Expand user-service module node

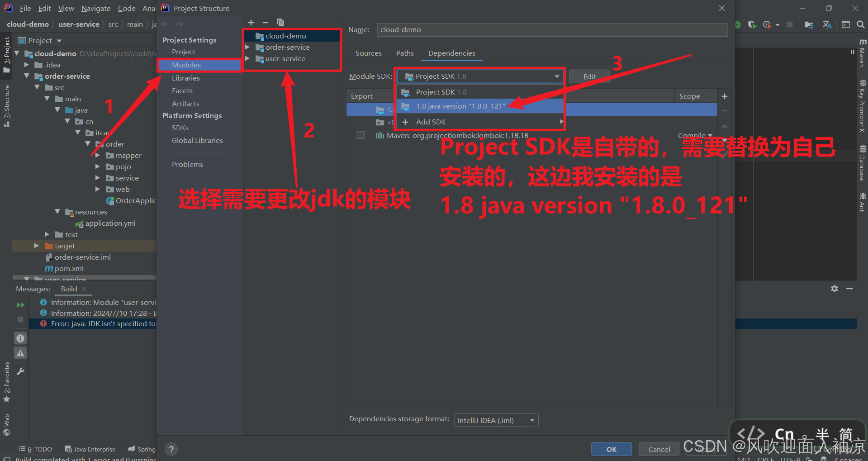click(247, 58)
